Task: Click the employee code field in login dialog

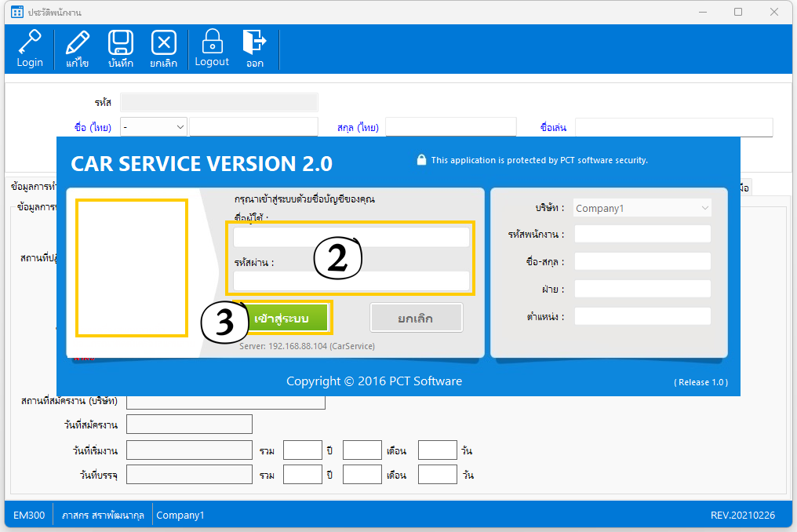Action: click(x=642, y=234)
